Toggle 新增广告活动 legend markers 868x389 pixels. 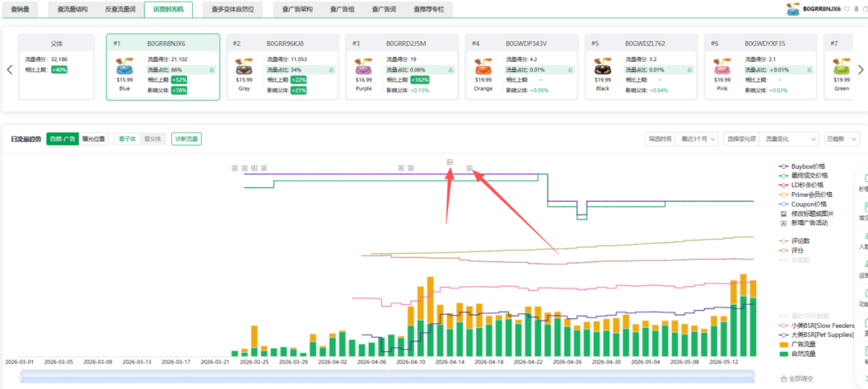coord(804,223)
